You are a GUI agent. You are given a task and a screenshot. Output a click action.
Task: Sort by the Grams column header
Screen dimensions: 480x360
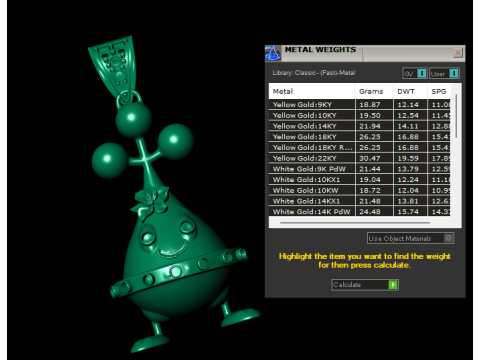coord(374,91)
